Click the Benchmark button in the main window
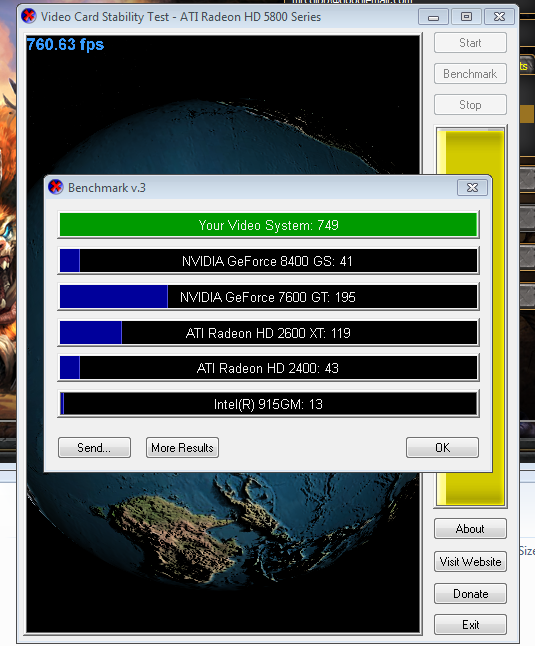535x646 pixels. pos(470,74)
